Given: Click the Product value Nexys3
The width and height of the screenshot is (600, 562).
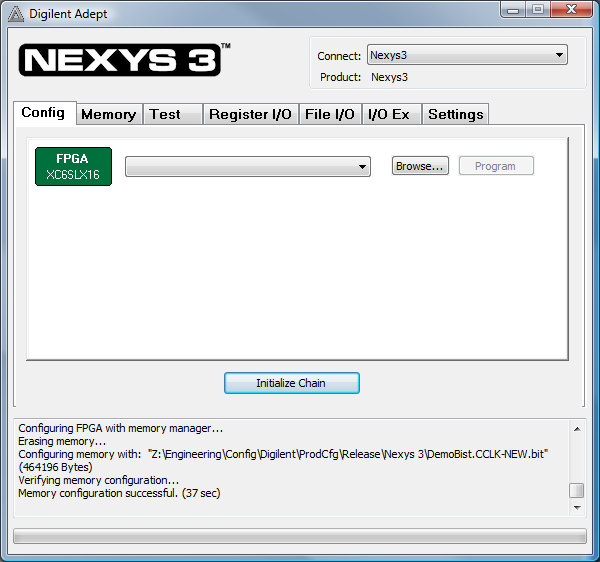Looking at the screenshot, I should [389, 77].
